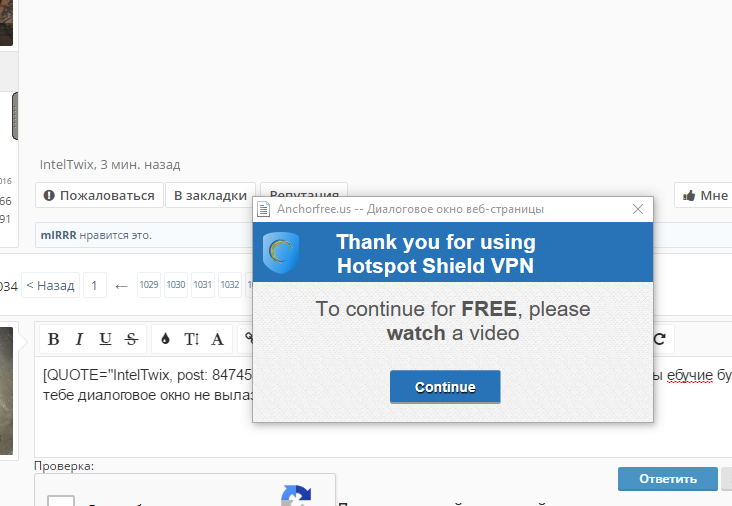Toggle bold formatting in the reply editor
Viewport: 732px width, 506px height.
click(x=54, y=339)
